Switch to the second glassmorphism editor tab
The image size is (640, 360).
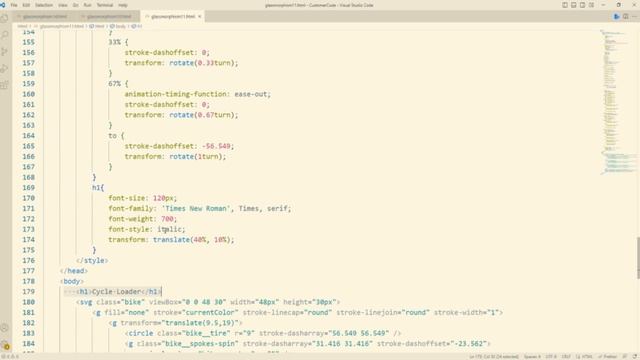click(x=108, y=17)
